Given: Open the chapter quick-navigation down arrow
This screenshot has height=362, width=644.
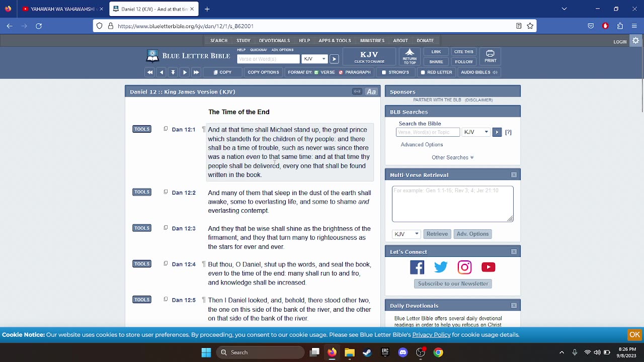Looking at the screenshot, I should coord(173,72).
